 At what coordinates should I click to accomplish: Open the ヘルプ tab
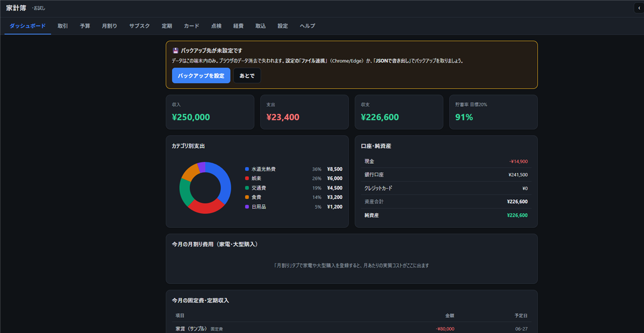pyautogui.click(x=308, y=26)
